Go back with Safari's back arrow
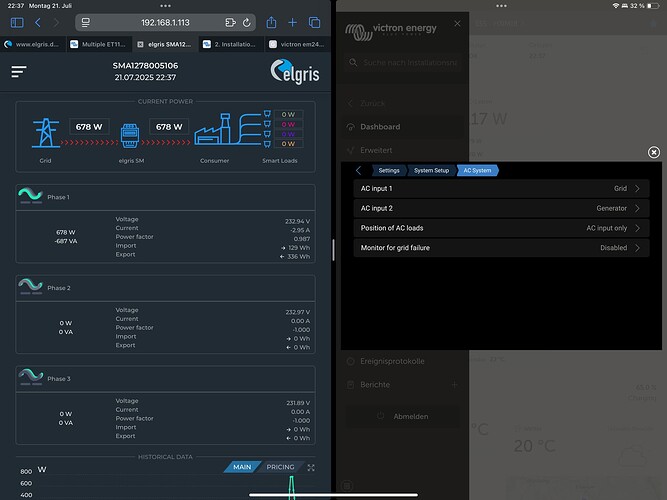This screenshot has width=667, height=500. coord(38,23)
